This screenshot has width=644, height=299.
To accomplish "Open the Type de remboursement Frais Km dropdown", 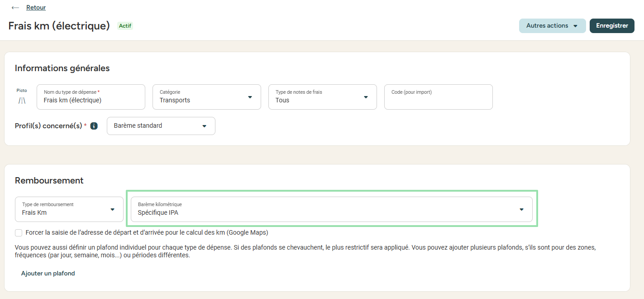I will (69, 209).
